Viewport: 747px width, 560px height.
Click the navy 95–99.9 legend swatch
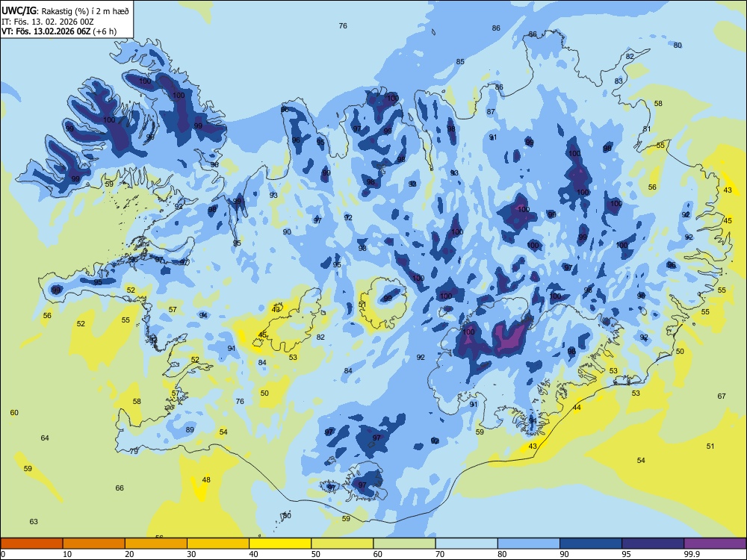click(653, 544)
